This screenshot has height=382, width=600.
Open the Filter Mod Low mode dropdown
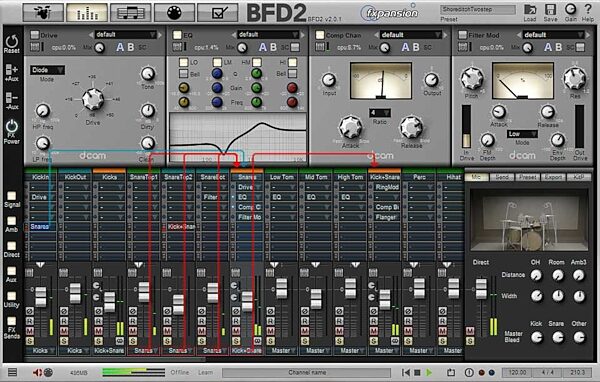522,134
